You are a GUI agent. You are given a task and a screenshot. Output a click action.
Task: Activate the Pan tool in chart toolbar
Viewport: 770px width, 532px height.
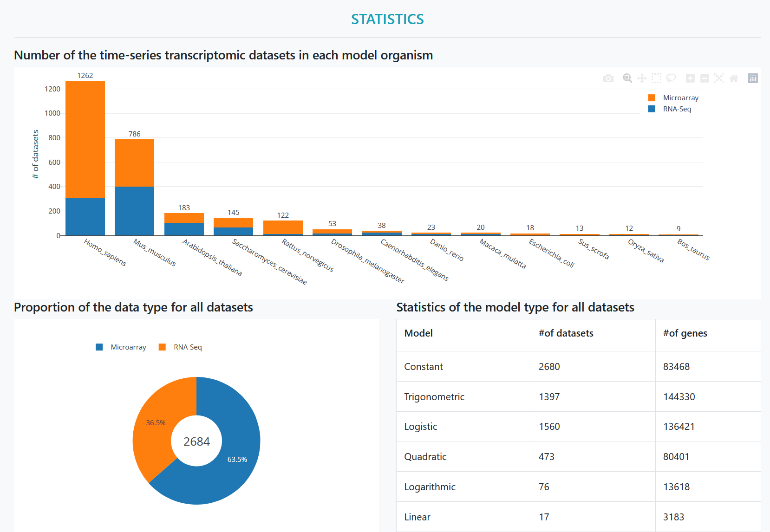click(x=642, y=78)
